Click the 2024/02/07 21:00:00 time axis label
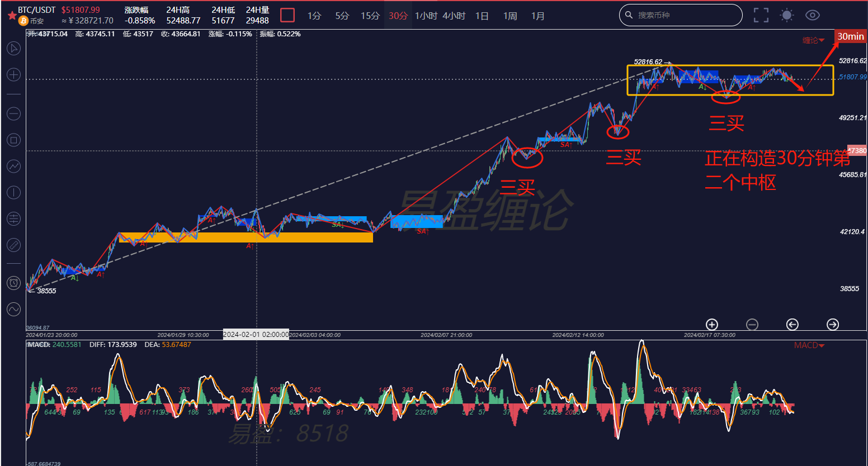Image resolution: width=868 pixels, height=466 pixels. (446, 335)
